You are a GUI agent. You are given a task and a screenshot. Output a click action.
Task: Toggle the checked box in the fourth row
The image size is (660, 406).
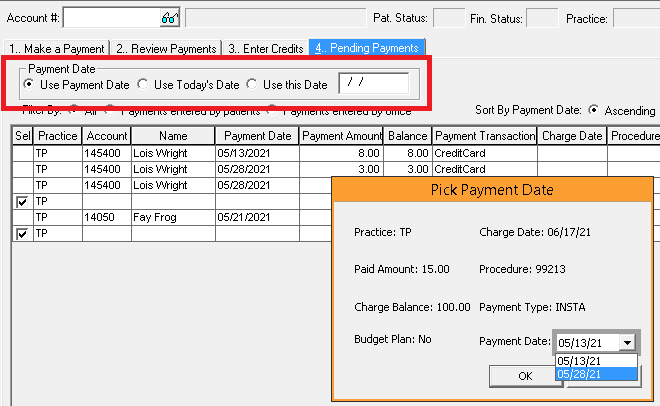[22, 201]
